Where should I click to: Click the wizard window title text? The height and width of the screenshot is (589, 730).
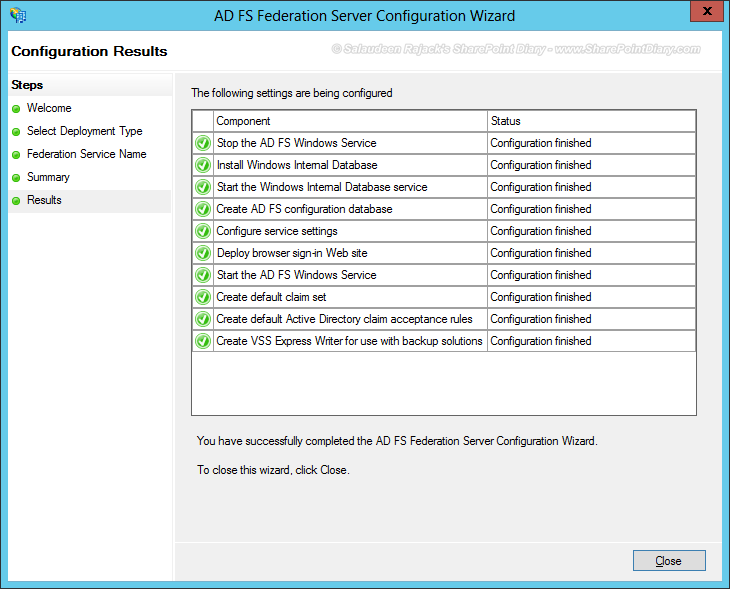365,16
